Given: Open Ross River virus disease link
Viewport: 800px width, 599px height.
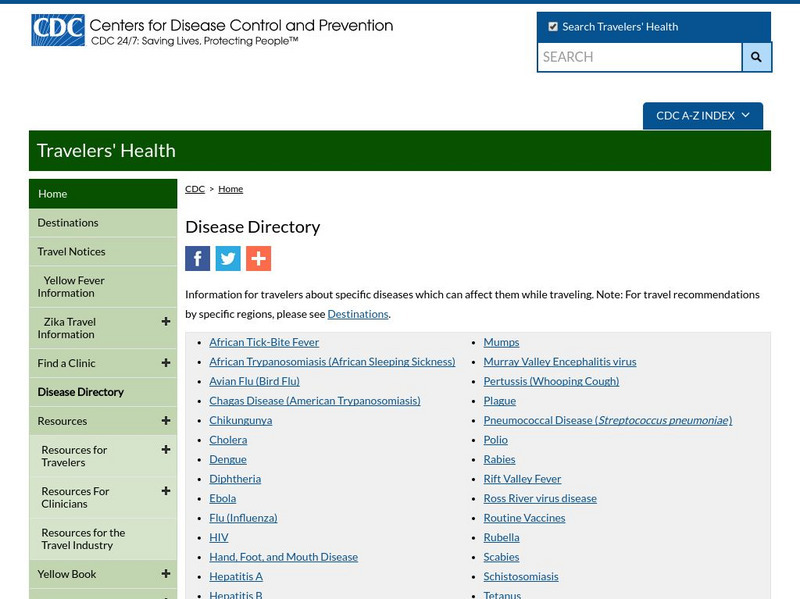Looking at the screenshot, I should coord(540,498).
